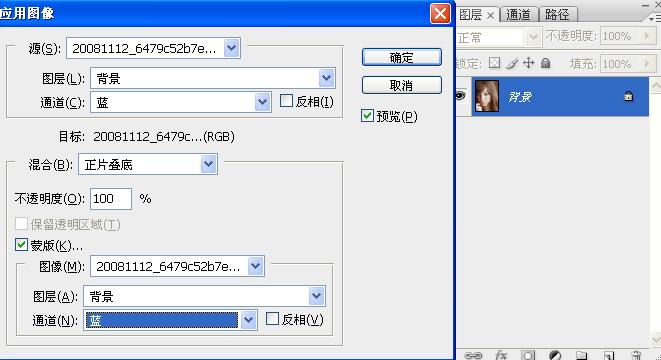Screen dimensions: 661x360
Task: Click the Create new layer icon
Action: pyautogui.click(x=608, y=355)
